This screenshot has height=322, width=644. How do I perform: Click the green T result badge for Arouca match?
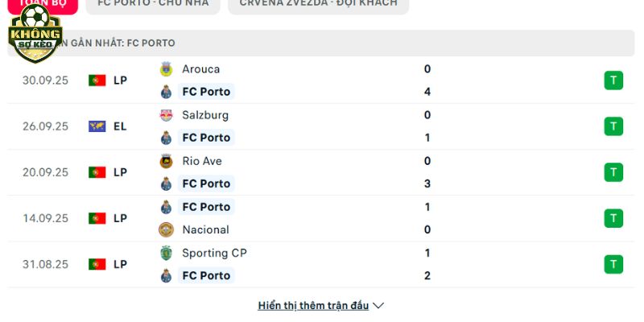[613, 80]
